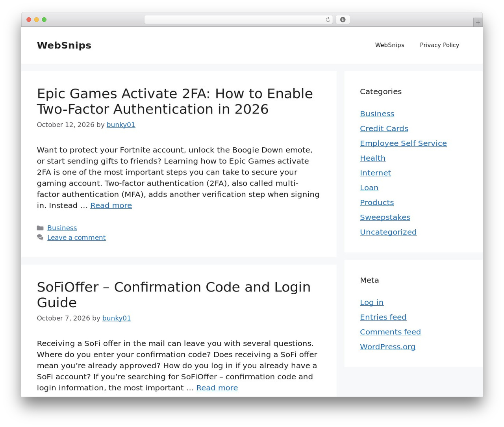504x427 pixels.
Task: Open the Sweepstakes category
Action: tap(385, 217)
